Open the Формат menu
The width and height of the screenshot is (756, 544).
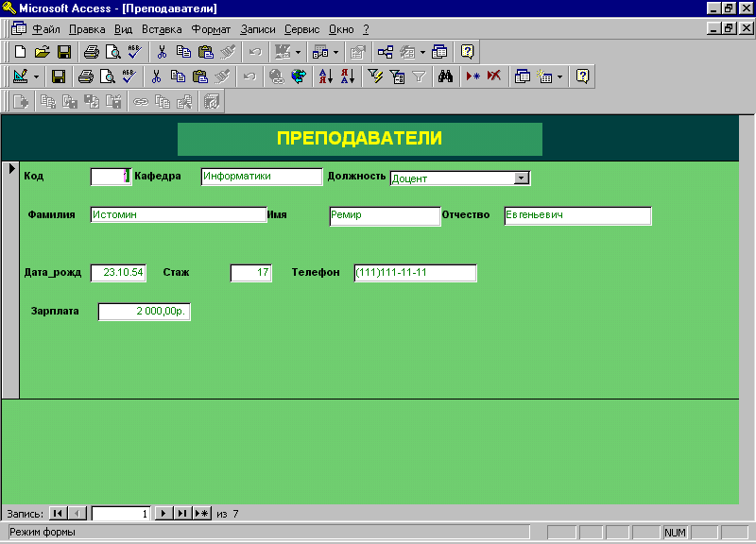tap(211, 29)
